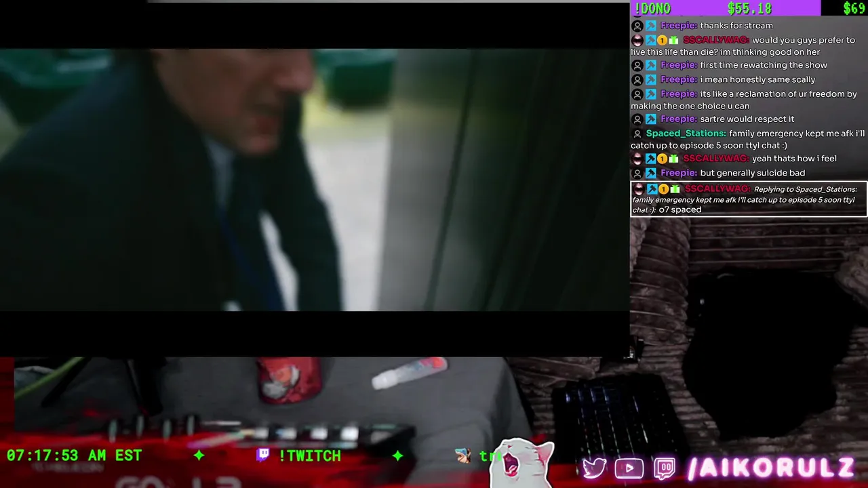Click the $69 donation goal value
The width and height of the screenshot is (868, 488).
coord(854,8)
